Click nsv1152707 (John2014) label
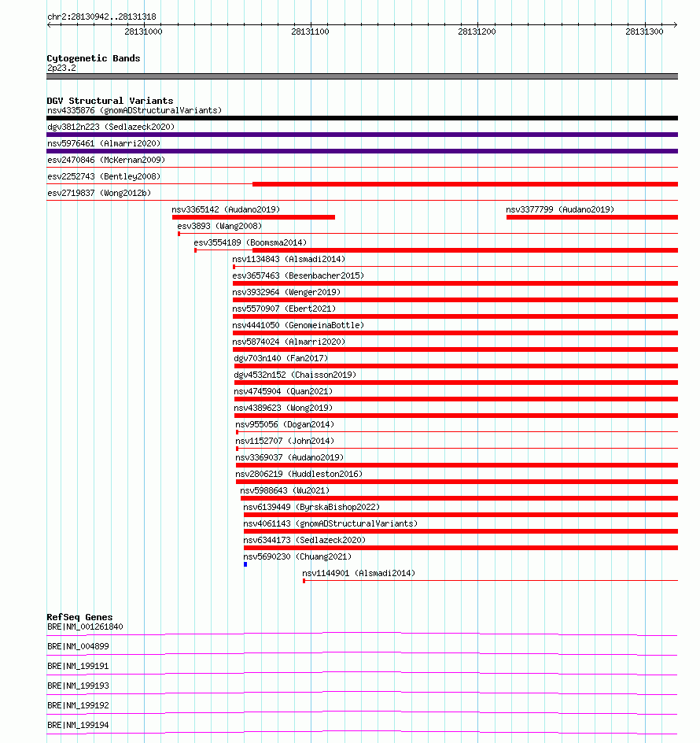 (285, 441)
